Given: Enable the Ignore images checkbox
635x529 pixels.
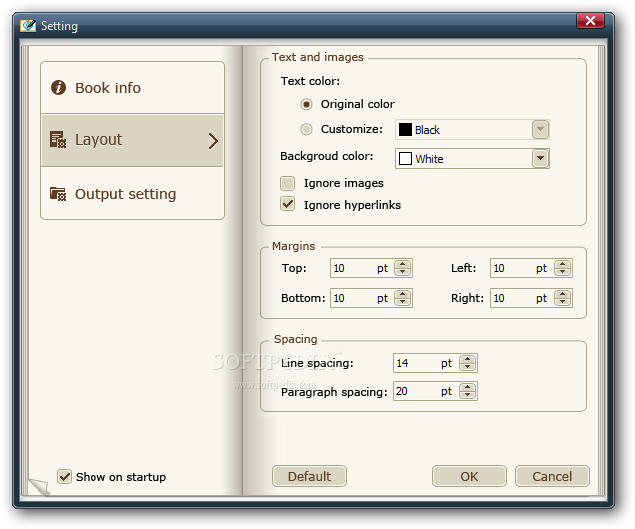Looking at the screenshot, I should (288, 183).
